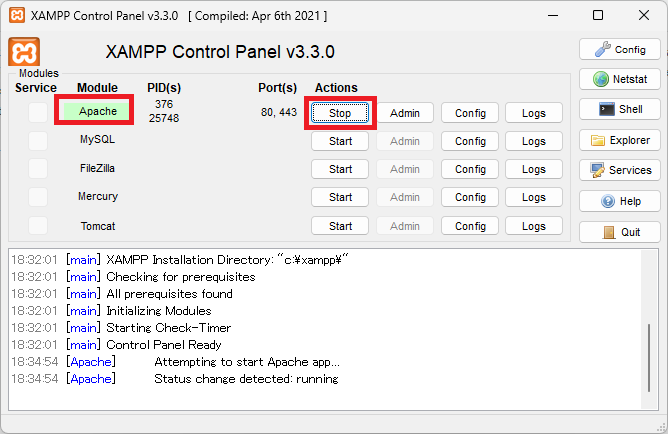This screenshot has height=434, width=668.
Task: Open the FileZilla Config menu
Action: coord(470,169)
